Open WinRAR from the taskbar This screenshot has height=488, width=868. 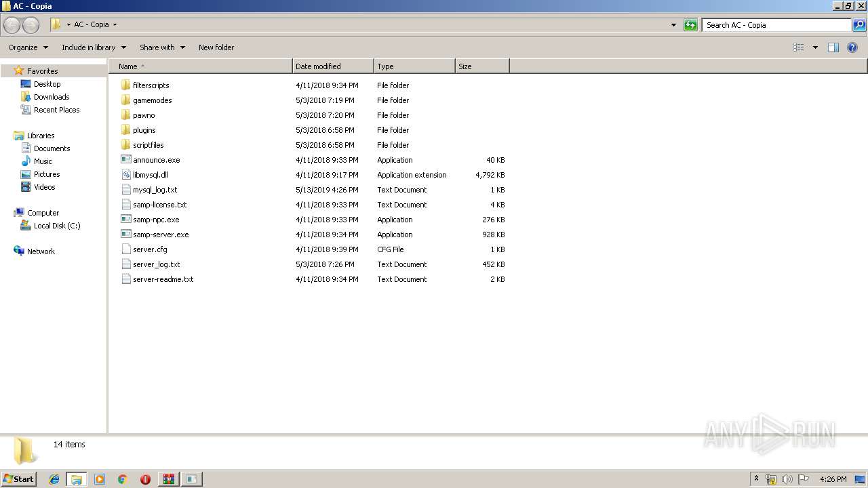click(x=168, y=479)
